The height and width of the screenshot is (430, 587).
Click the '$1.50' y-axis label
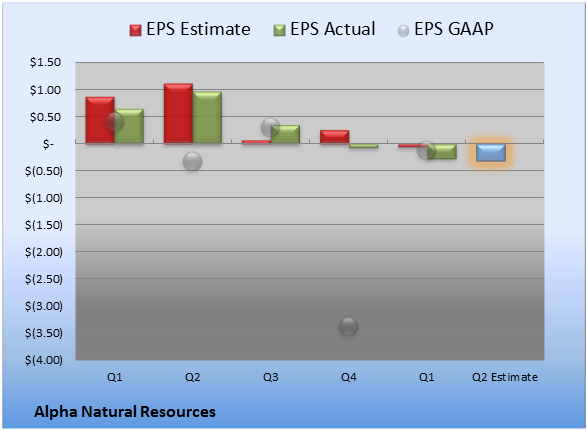[x=45, y=62]
